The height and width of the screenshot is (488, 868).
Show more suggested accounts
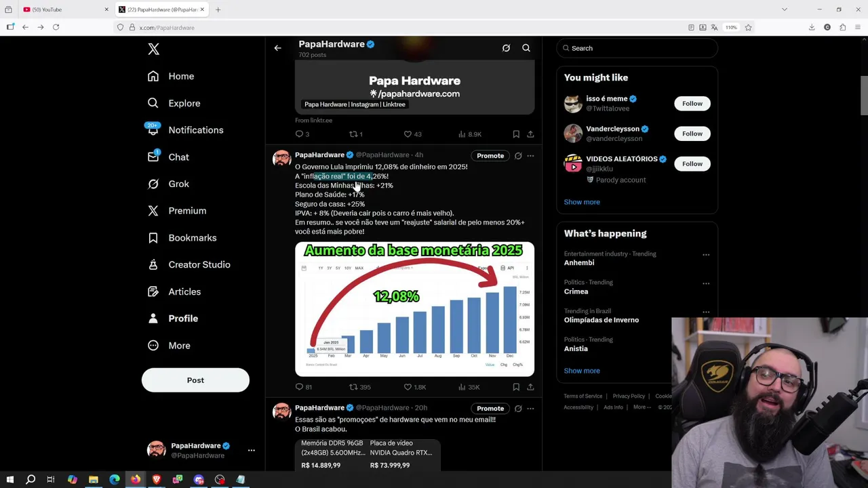point(582,202)
